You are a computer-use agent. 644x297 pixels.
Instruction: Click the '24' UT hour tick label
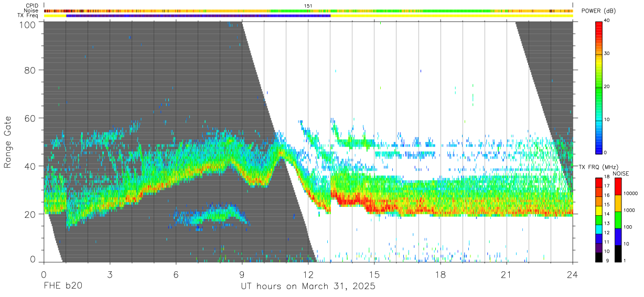573,274
